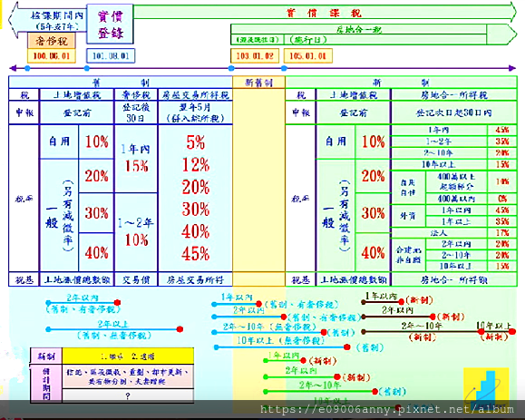This screenshot has height=420, width=525.
Task: Click the 核課期間內 left-pointing arrow
Action: [47, 20]
